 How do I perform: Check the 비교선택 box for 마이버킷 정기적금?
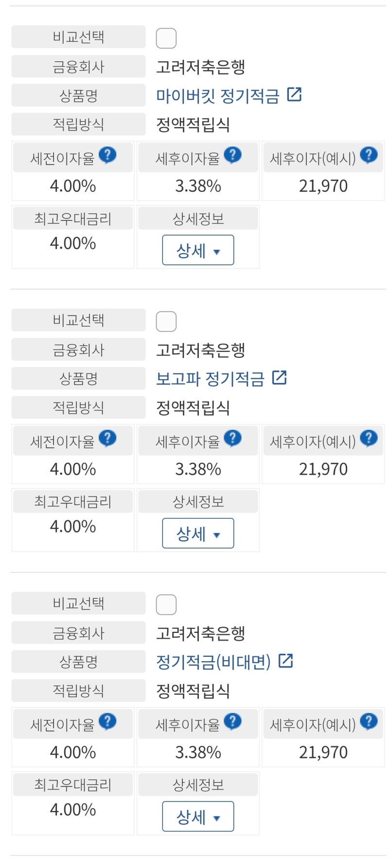(x=166, y=37)
